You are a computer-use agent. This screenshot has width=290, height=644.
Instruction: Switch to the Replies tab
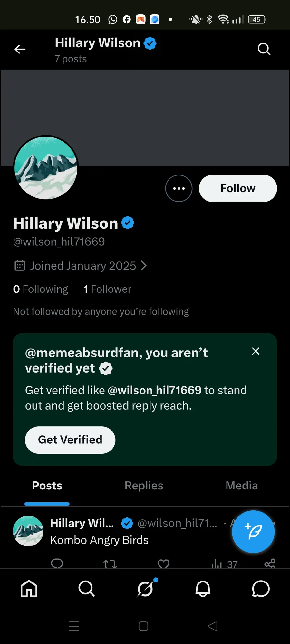coord(144,486)
